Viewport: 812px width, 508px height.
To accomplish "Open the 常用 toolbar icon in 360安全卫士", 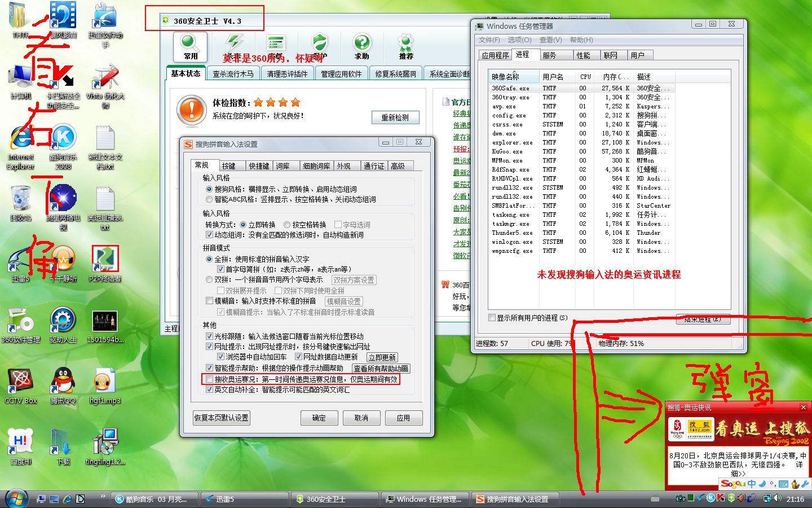I will pos(190,46).
